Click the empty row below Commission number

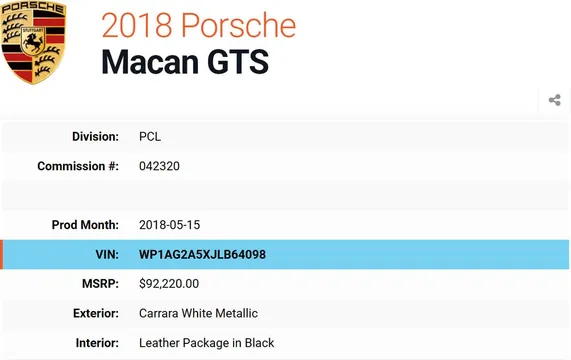286,195
